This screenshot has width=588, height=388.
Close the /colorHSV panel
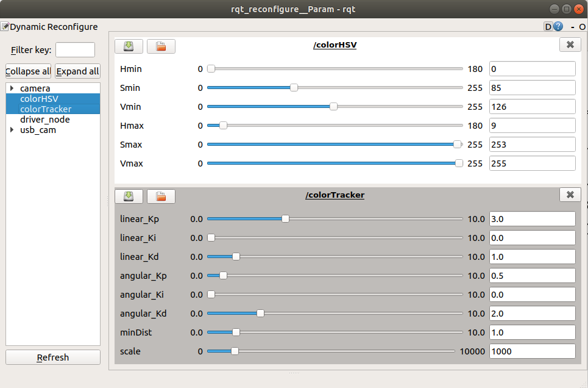point(570,45)
